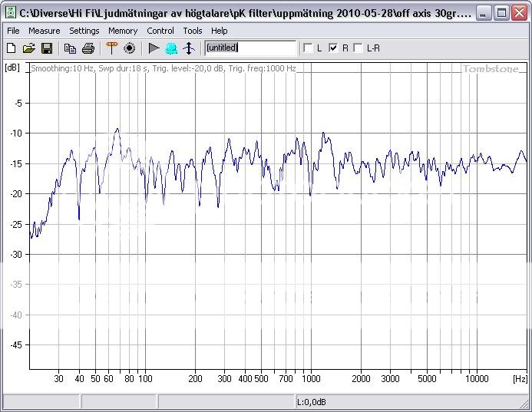The image size is (532, 412).
Task: Click the round settings icon beside the orange tool
Action: pyautogui.click(x=129, y=48)
